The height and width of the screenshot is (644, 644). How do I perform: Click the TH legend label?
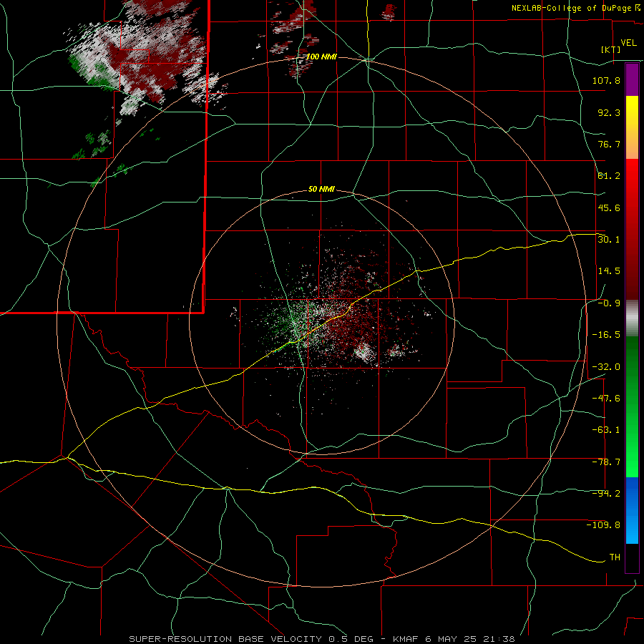coord(615,557)
